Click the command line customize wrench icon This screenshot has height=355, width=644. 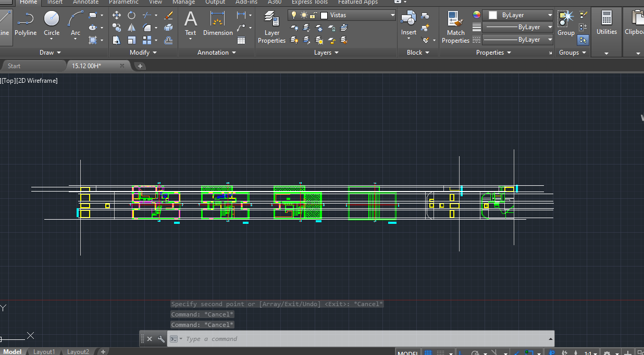(161, 339)
